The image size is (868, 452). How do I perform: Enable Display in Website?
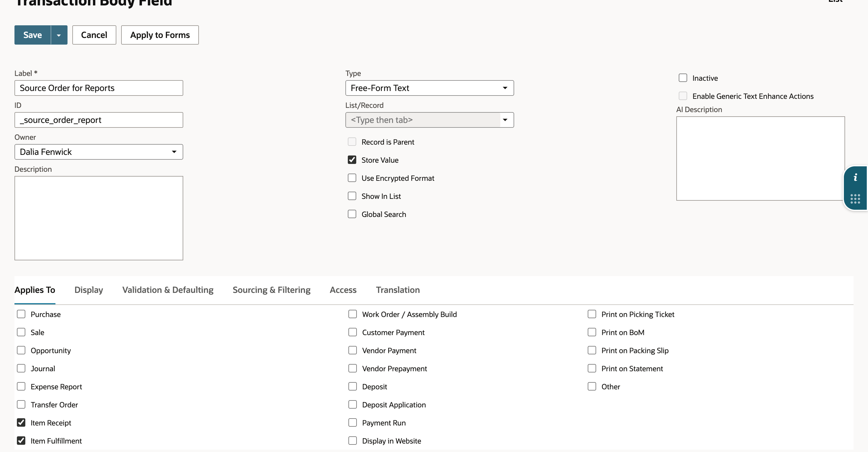click(x=353, y=441)
